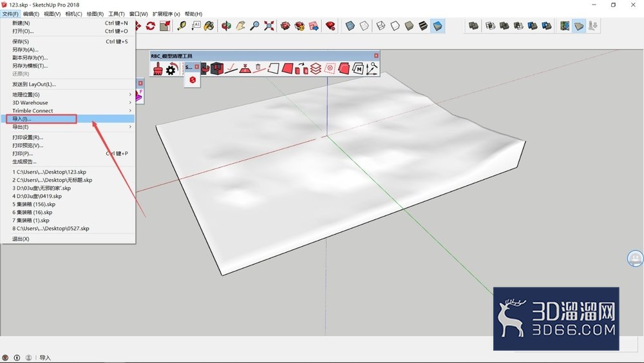Viewport: 644px width, 363px height.
Task: Open the 扩展程序(x) menu
Action: coord(166,14)
